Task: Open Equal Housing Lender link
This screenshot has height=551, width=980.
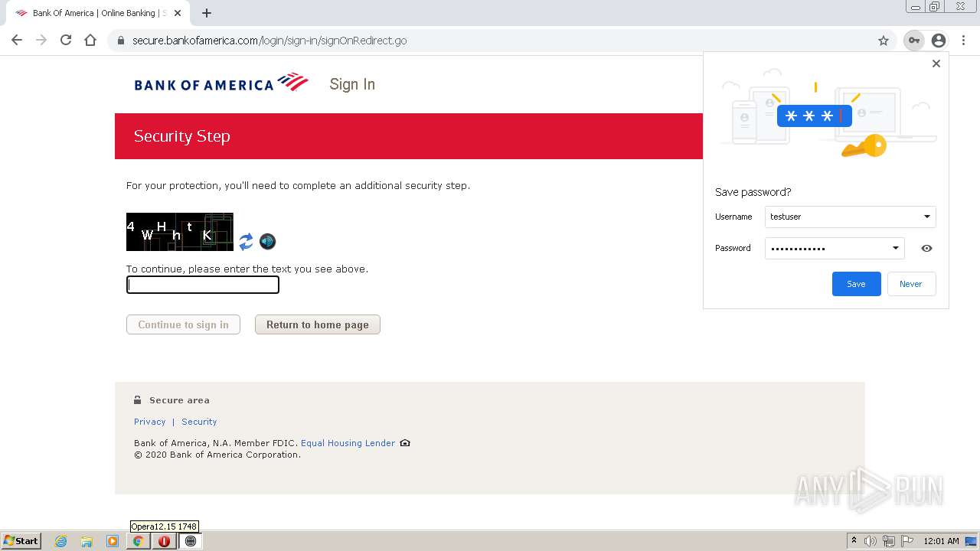Action: [x=348, y=443]
